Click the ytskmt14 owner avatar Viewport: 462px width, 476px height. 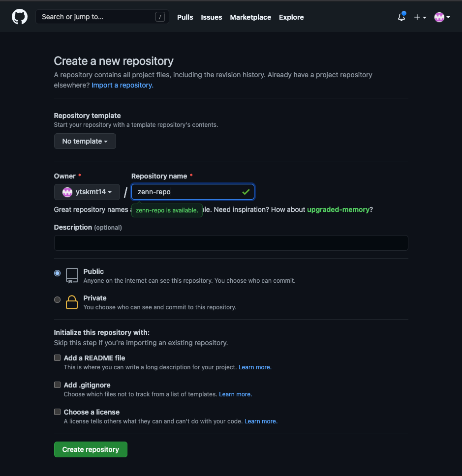(67, 192)
